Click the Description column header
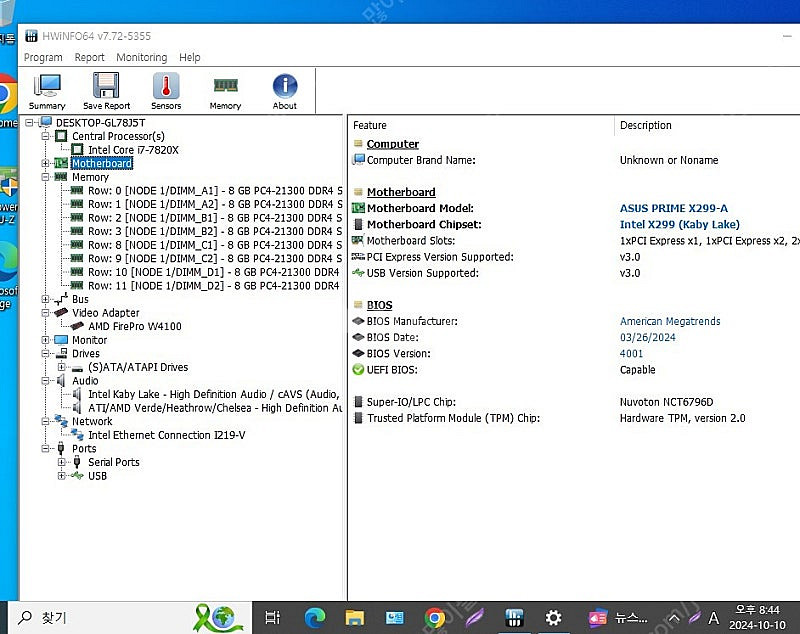Screen dimensions: 800x634 [x=707, y=125]
